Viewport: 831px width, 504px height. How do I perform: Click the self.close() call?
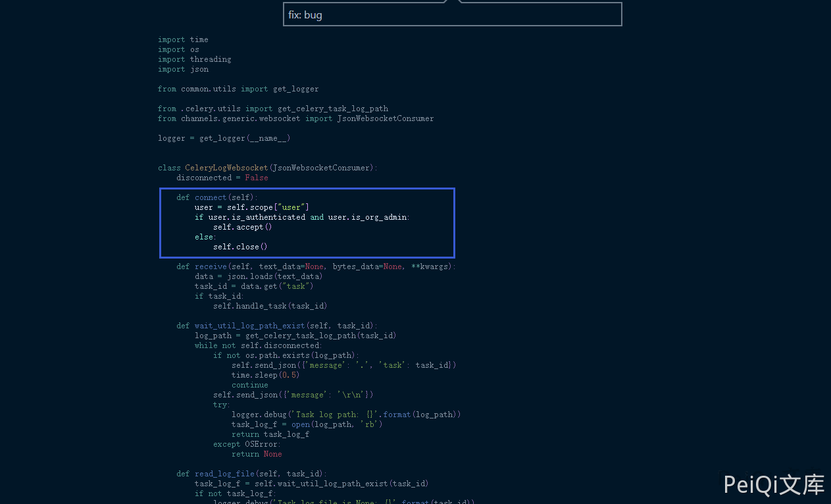240,247
